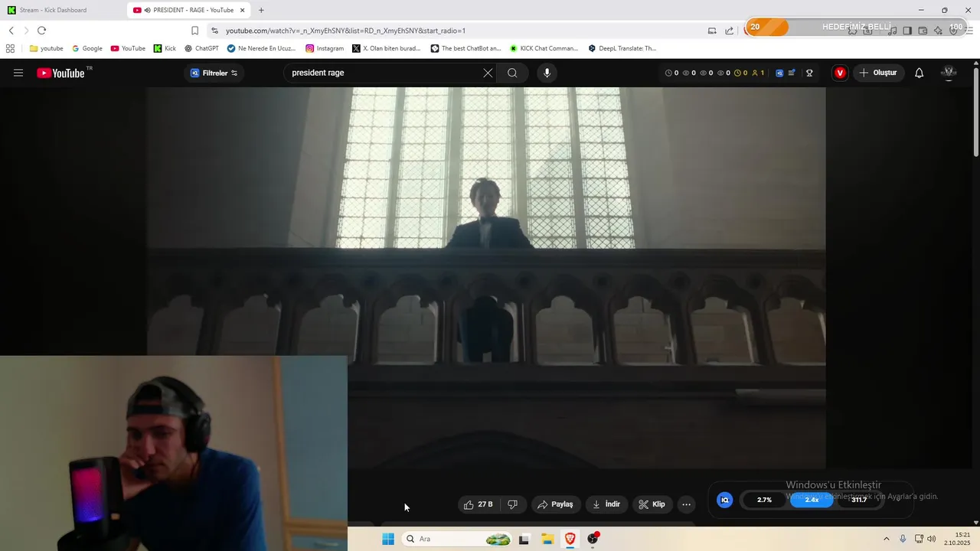Open the more actions three-dot menu
980x551 pixels.
[686, 504]
